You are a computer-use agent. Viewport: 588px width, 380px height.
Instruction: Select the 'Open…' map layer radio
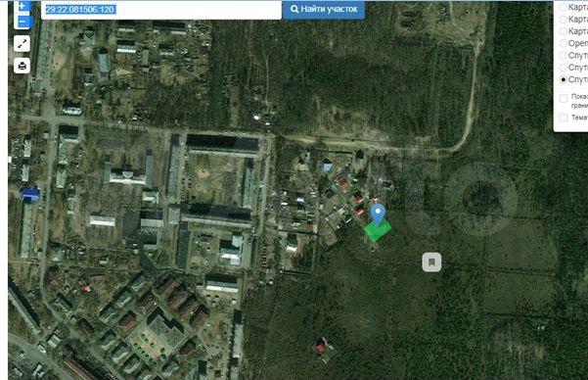click(564, 43)
